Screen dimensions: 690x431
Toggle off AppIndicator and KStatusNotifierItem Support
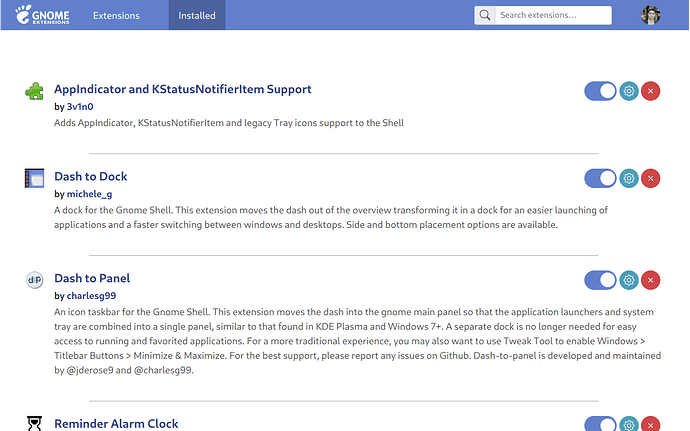click(x=601, y=91)
